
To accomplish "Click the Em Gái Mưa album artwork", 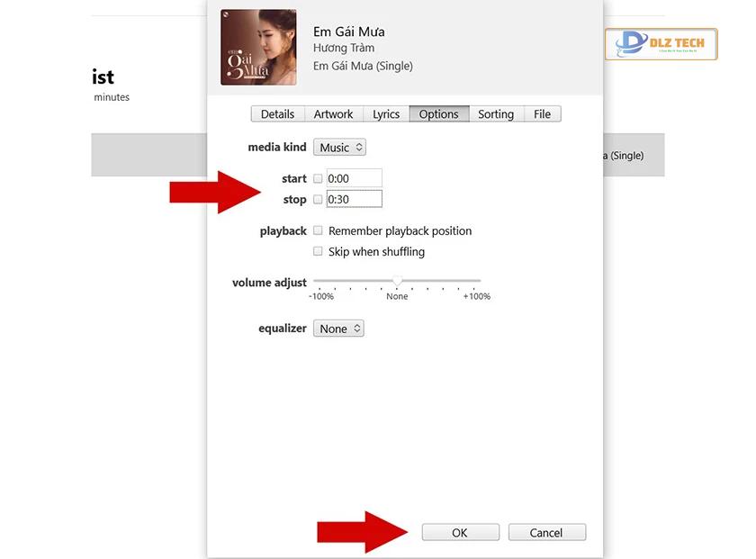I will (x=258, y=48).
